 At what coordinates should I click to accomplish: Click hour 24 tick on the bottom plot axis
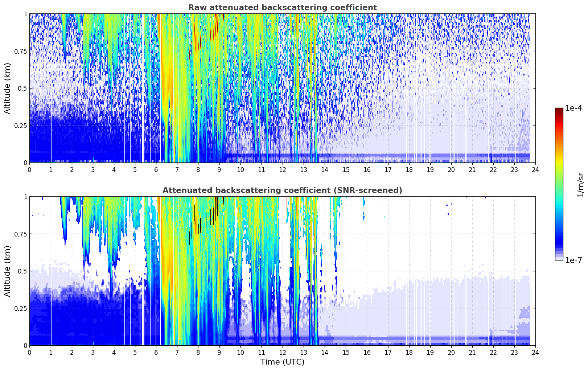pyautogui.click(x=535, y=353)
